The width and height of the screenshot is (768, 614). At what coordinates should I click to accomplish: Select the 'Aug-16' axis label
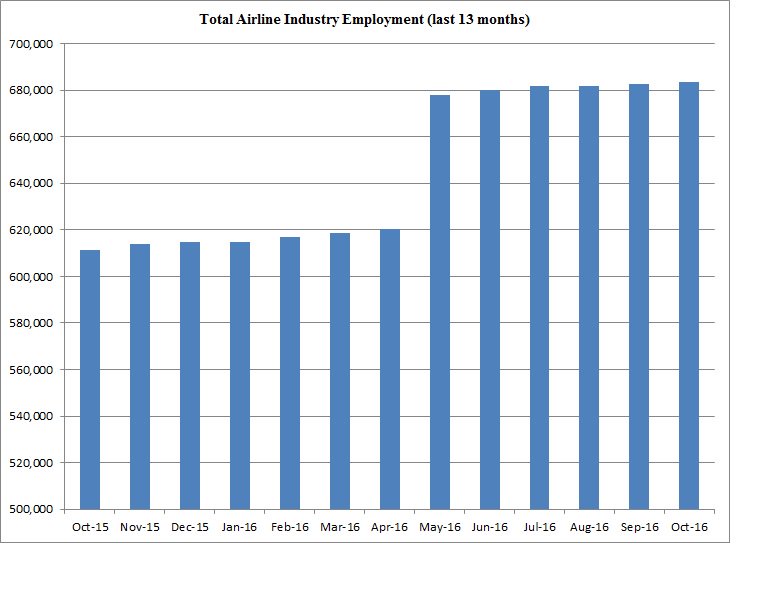[589, 527]
